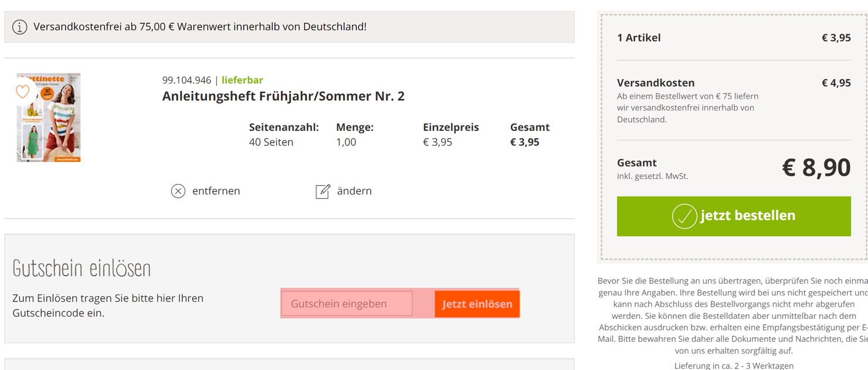The width and height of the screenshot is (868, 370).
Task: Click the Gutschein einlösen heading
Action: [x=82, y=269]
